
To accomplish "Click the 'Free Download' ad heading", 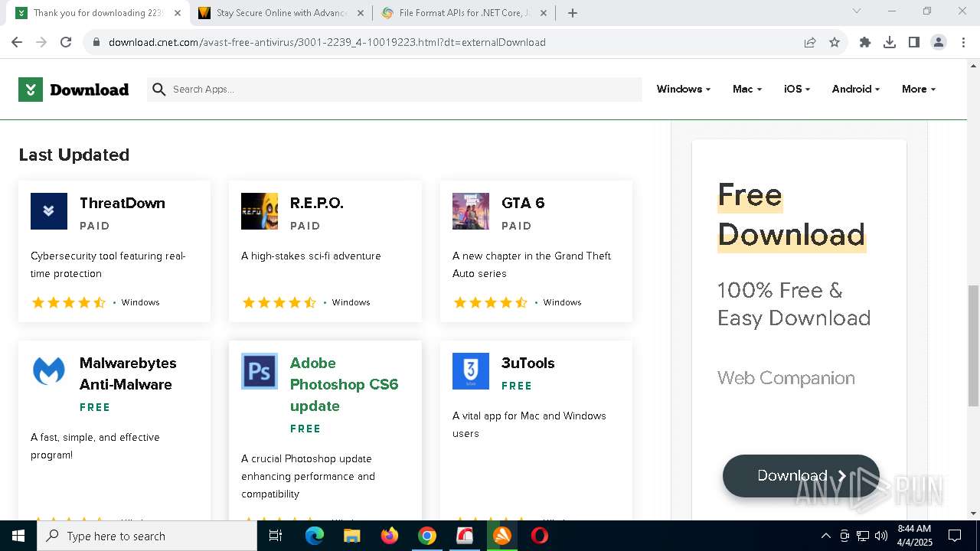I will [x=792, y=215].
